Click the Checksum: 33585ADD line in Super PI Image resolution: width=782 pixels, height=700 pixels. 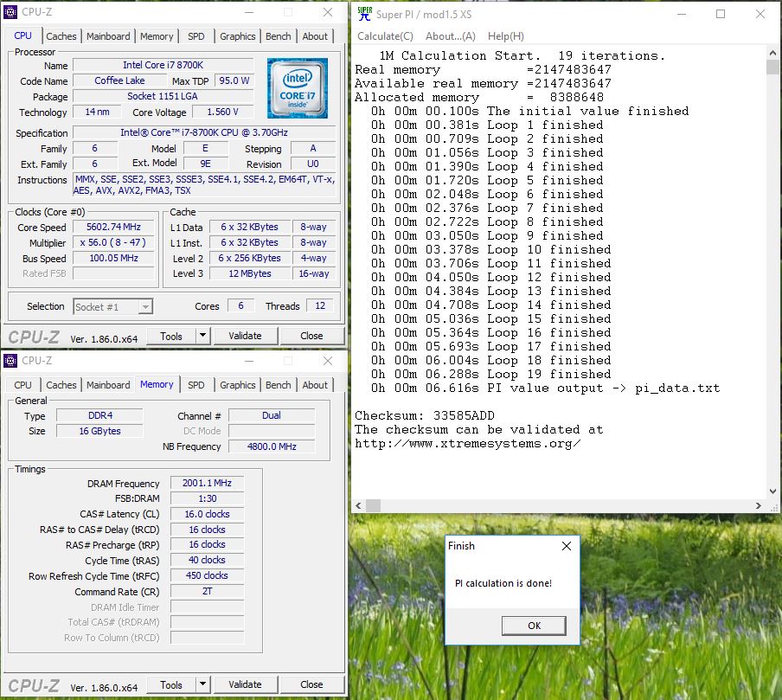(425, 415)
